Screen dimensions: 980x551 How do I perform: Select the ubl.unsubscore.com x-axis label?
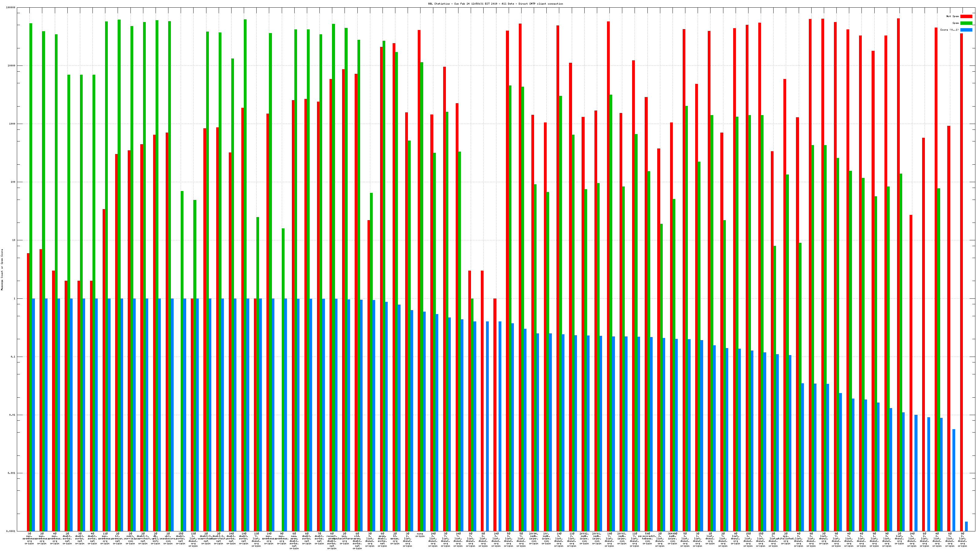pos(168,538)
